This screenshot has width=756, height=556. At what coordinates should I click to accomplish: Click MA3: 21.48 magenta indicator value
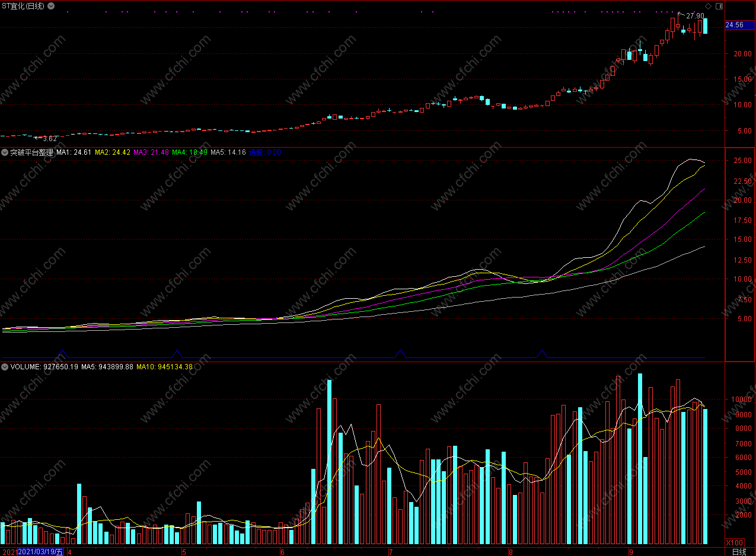click(x=151, y=152)
